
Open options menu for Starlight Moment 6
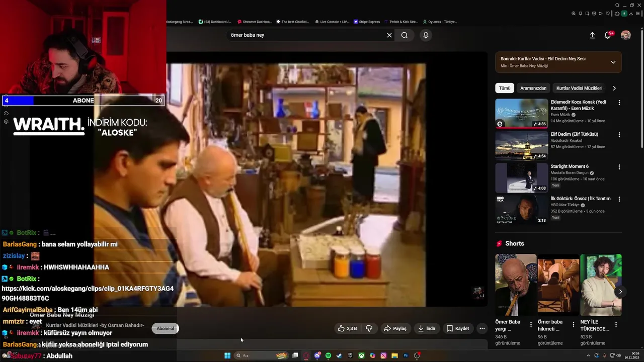pos(619,167)
